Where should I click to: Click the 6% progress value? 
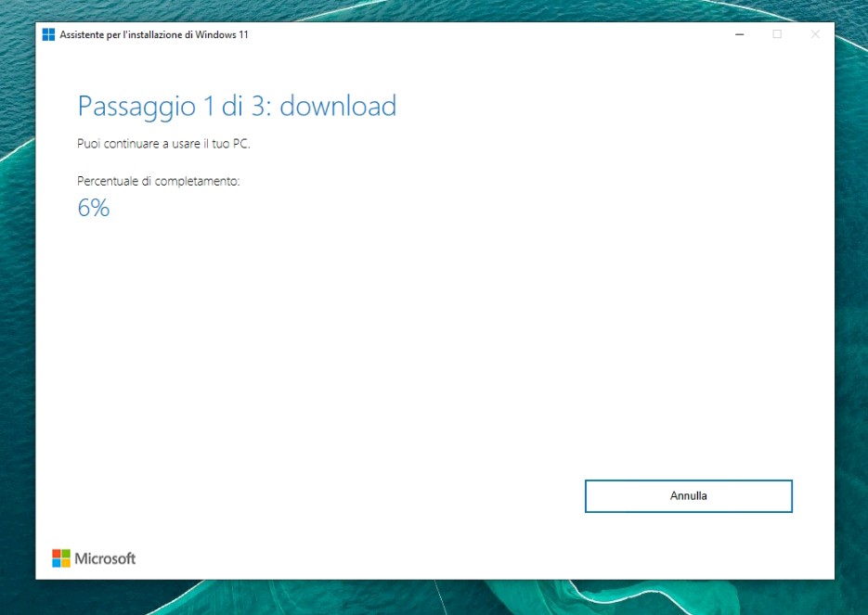point(93,208)
